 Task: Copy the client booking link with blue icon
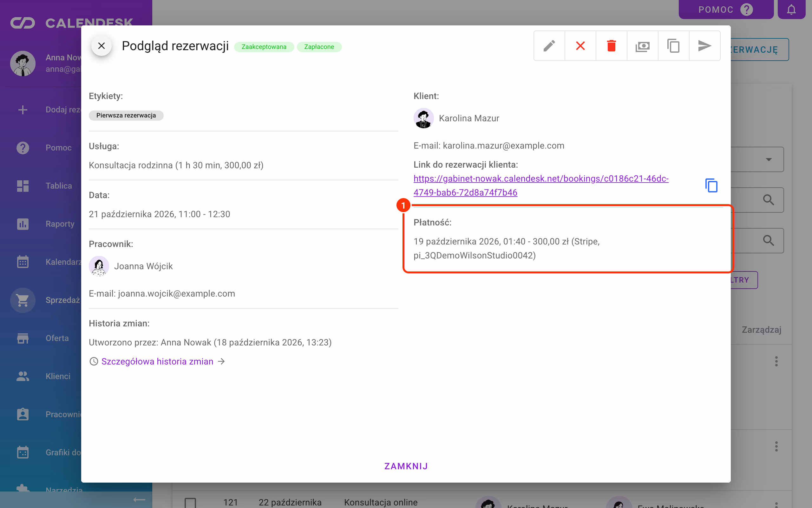[711, 185]
